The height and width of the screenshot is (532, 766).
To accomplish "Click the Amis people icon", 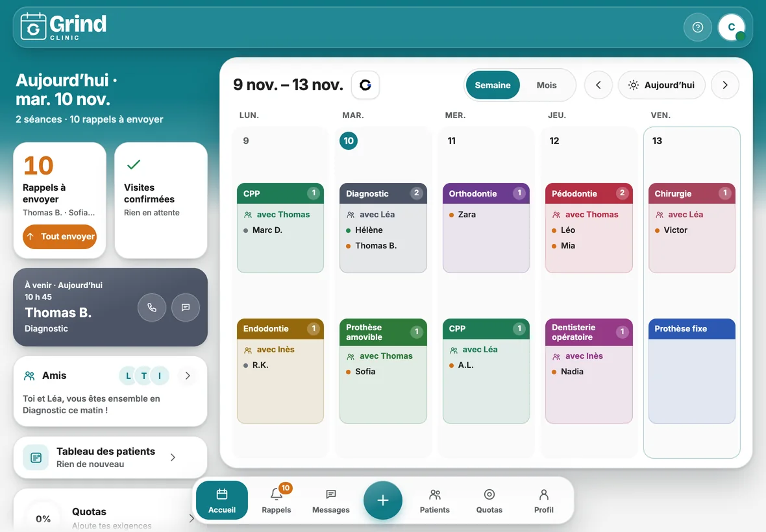I will (x=29, y=376).
